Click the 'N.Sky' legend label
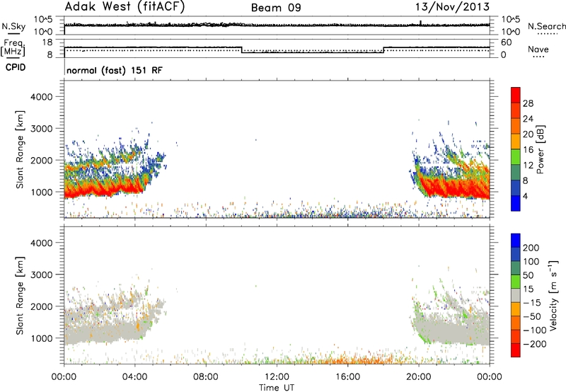The image size is (566, 392). coord(13,26)
